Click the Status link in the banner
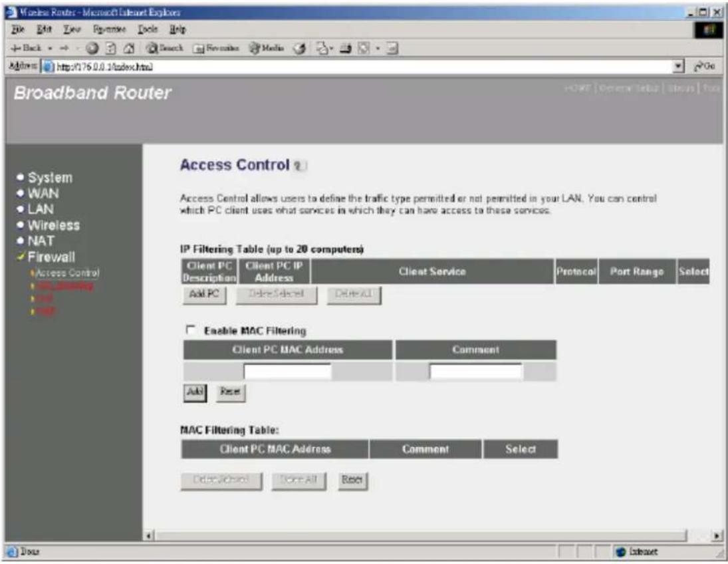 coord(681,88)
